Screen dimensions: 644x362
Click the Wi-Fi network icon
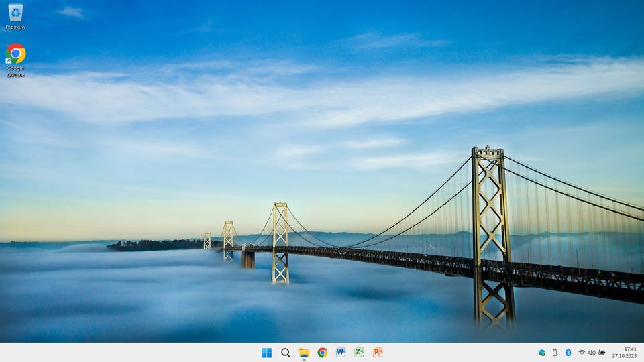pos(582,353)
